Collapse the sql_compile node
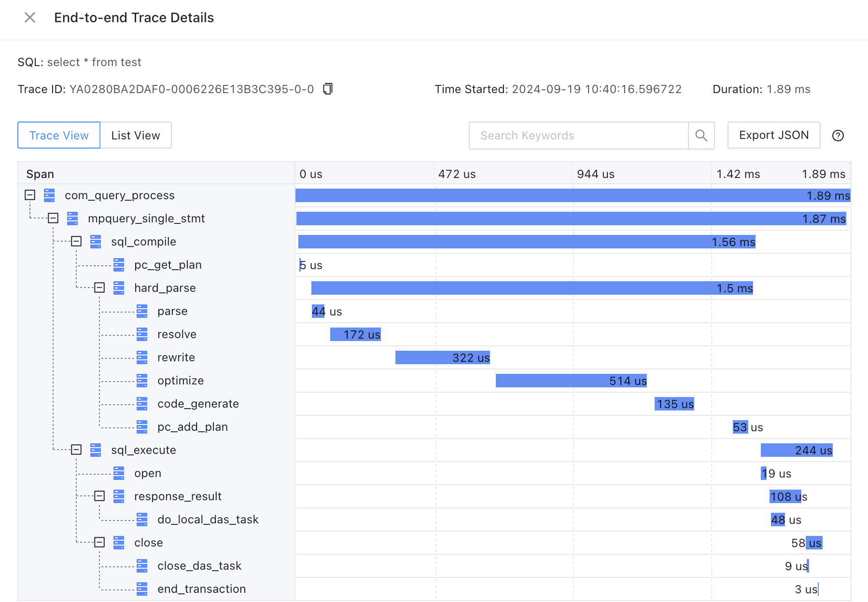Image resolution: width=868 pixels, height=602 pixels. (76, 241)
